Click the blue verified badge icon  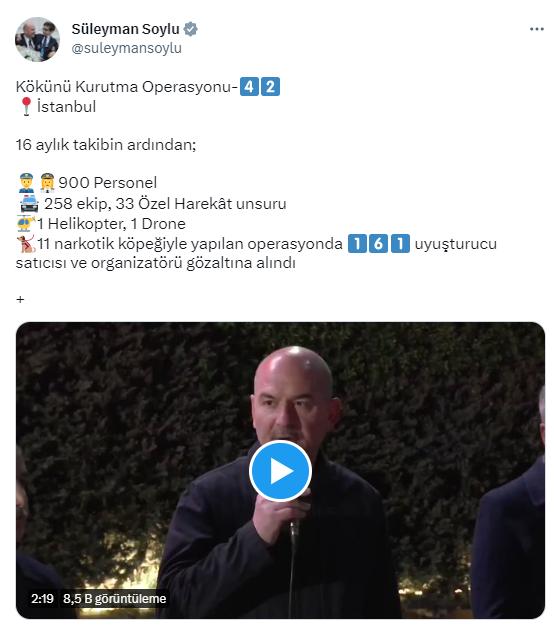point(190,29)
